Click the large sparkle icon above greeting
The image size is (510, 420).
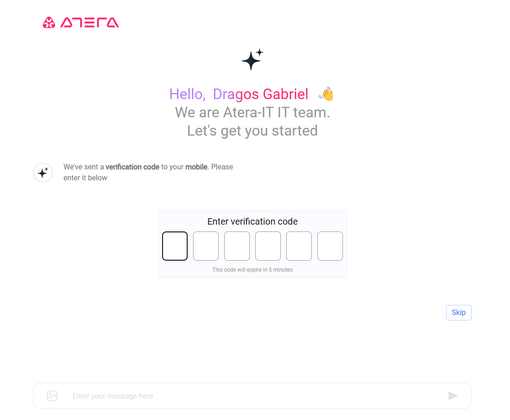coord(252,59)
